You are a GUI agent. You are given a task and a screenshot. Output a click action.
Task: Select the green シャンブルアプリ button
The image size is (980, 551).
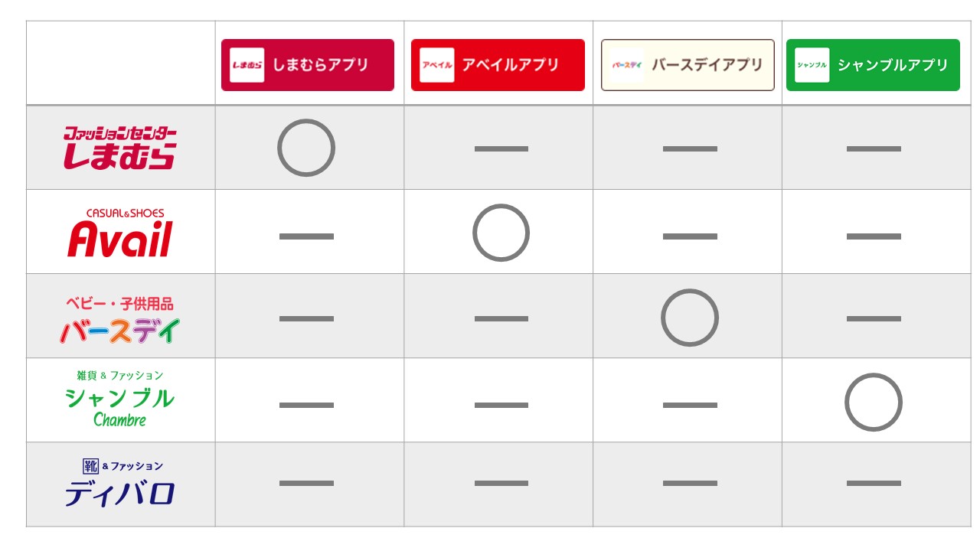[x=873, y=65]
